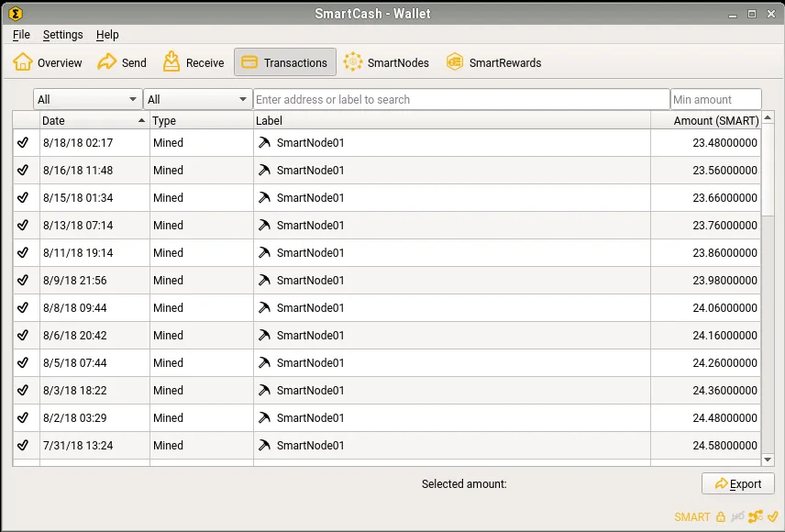The height and width of the screenshot is (532, 785).
Task: Click the SMART unit label in status bar
Action: (x=691, y=517)
